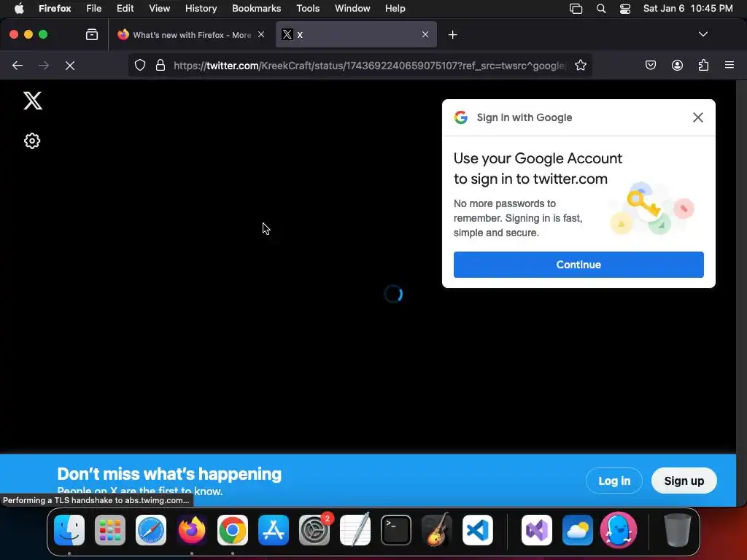This screenshot has width=747, height=560.
Task: Close the X tab
Action: [425, 34]
